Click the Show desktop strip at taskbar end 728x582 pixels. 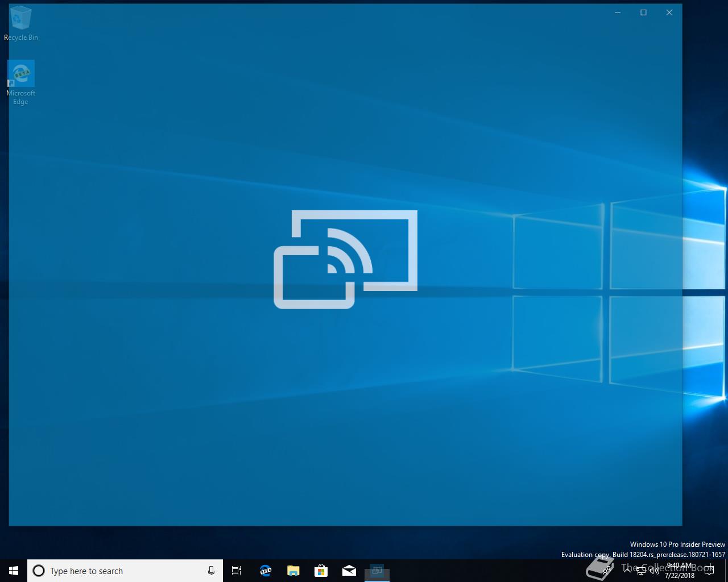726,571
